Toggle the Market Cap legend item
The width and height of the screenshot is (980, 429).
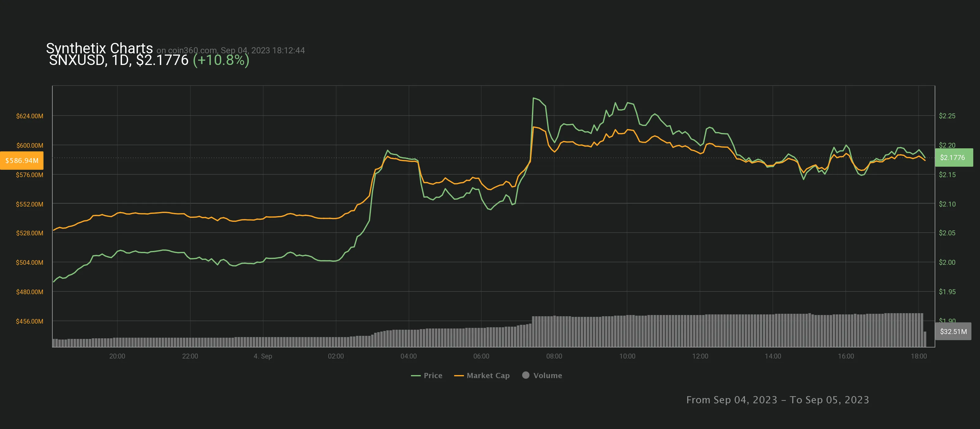tap(488, 375)
